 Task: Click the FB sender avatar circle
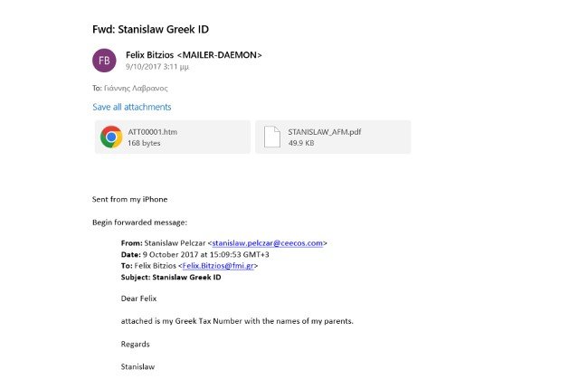pos(105,61)
